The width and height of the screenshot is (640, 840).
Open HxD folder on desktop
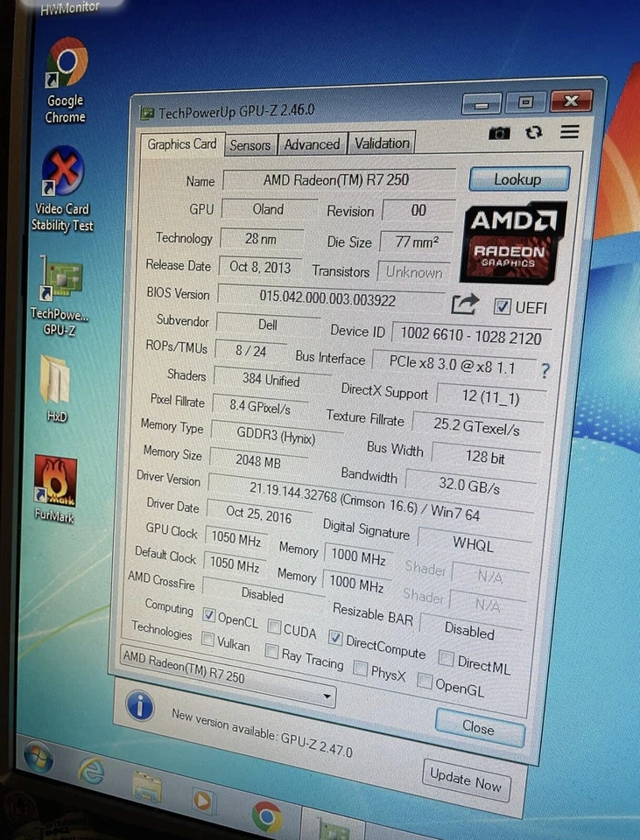(56, 388)
